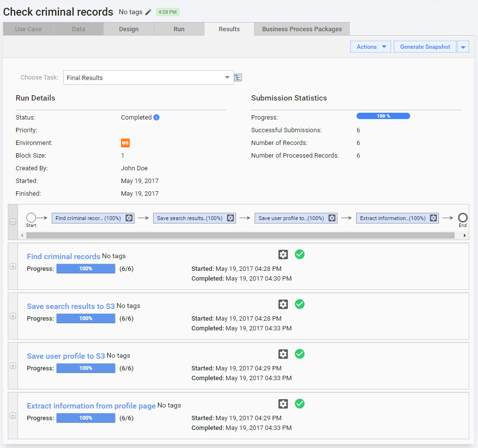Click the scroll left arrow of flow diagram
Screen dimensions: 478x448
(x=22, y=235)
